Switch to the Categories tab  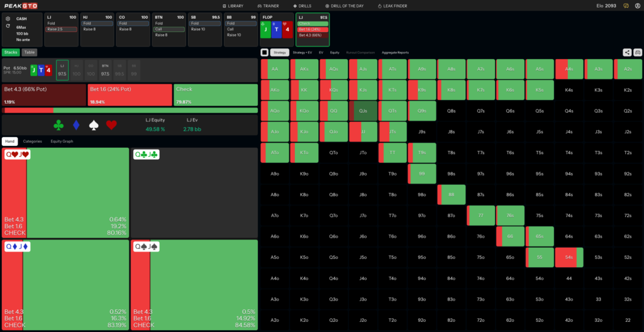tap(33, 141)
